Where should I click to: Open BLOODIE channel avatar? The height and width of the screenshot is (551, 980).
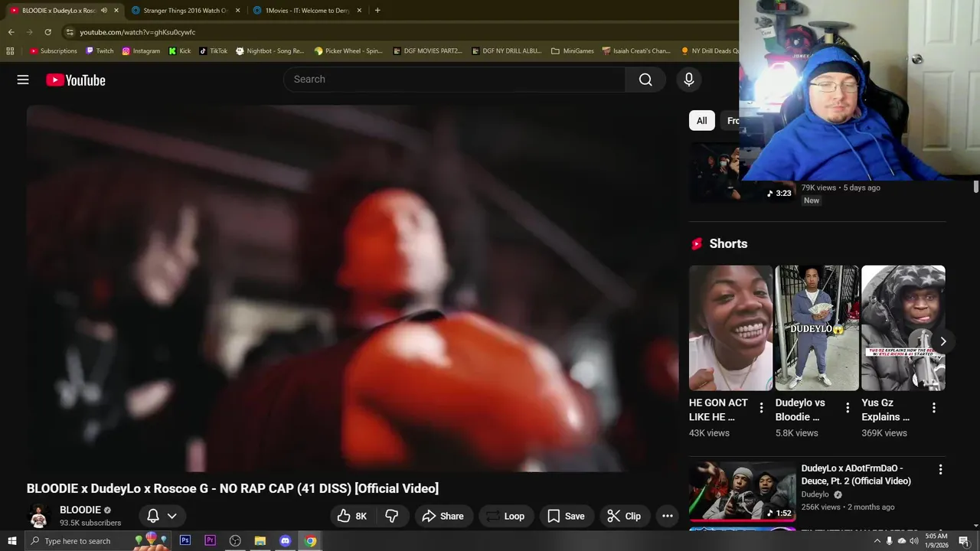(x=39, y=516)
